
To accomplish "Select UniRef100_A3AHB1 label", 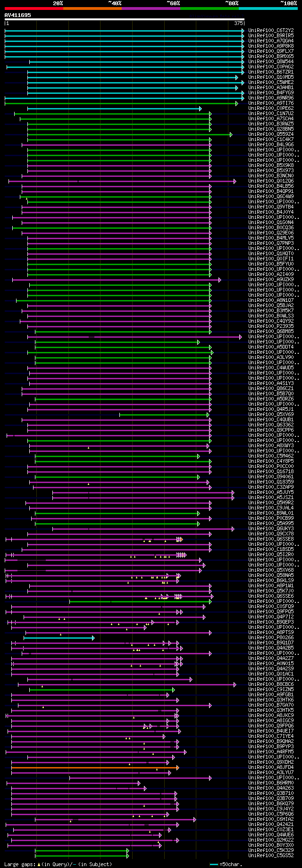I will pyautogui.click(x=271, y=87).
